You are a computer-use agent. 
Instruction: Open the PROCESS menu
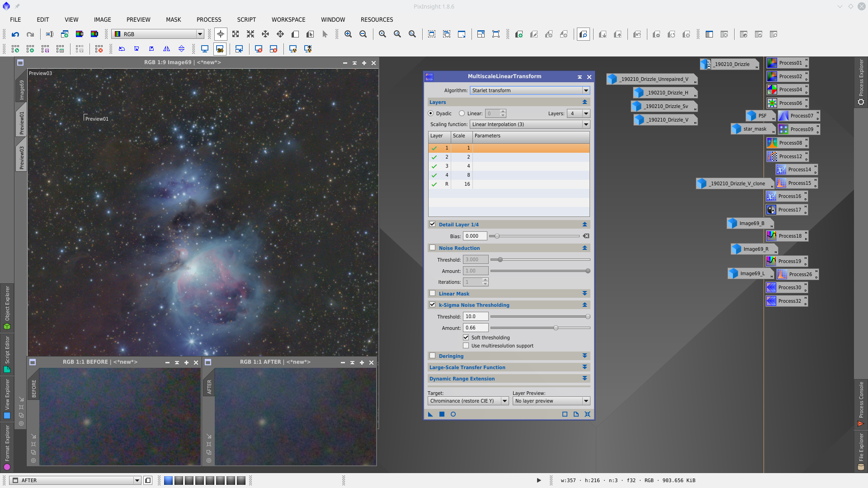(209, 20)
